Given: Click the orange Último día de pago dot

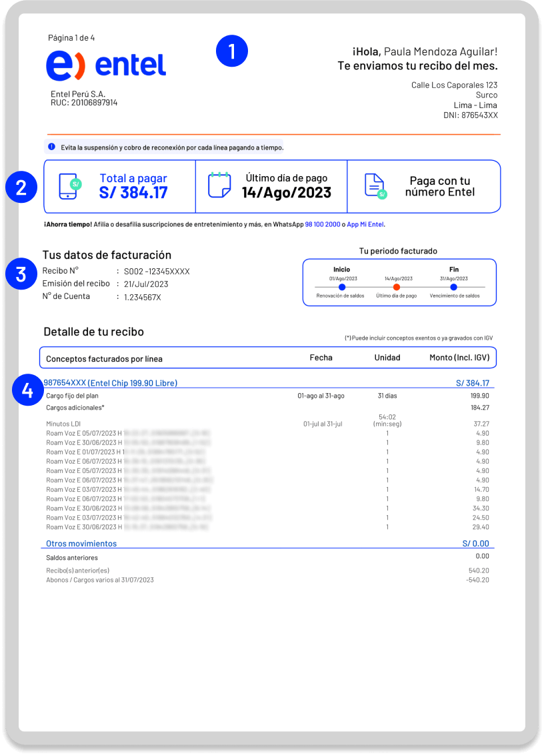Looking at the screenshot, I should click(x=397, y=287).
